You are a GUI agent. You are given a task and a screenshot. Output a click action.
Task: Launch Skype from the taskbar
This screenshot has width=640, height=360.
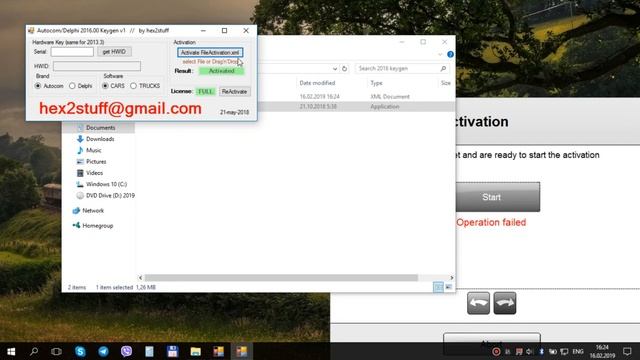tap(80, 351)
